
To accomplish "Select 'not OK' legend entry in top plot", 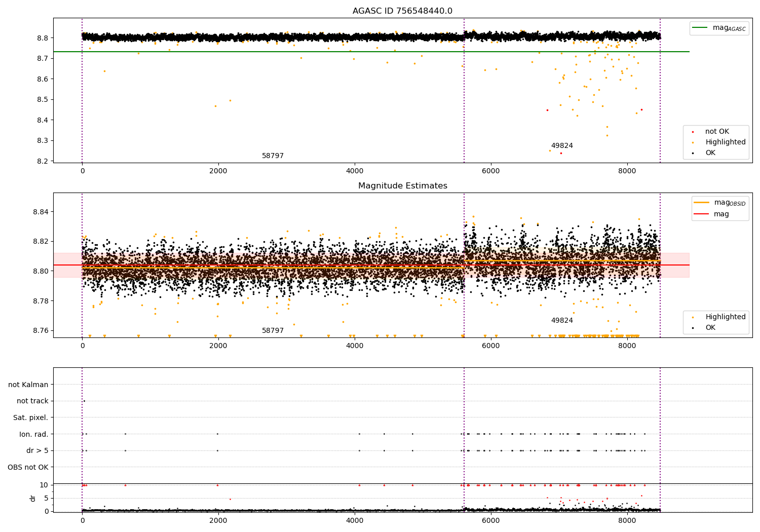I will click(717, 132).
